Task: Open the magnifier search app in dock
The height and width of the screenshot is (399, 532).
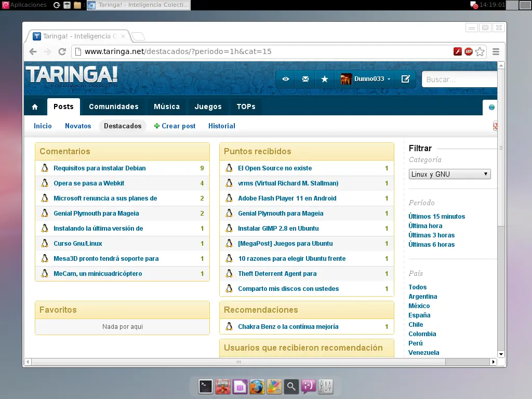Action: [291, 387]
